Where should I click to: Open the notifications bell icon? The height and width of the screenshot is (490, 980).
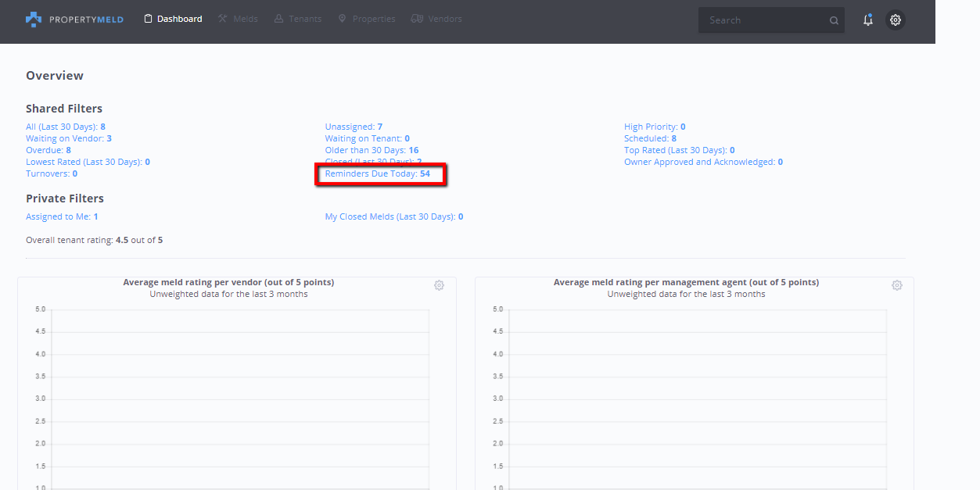(867, 20)
